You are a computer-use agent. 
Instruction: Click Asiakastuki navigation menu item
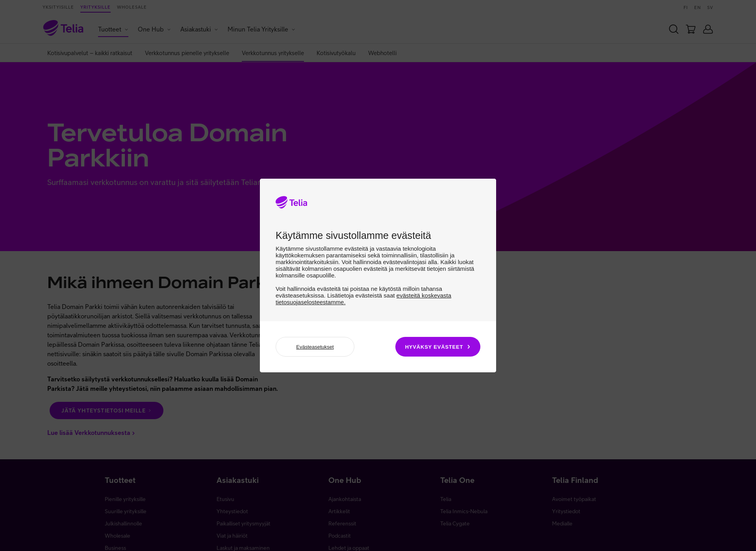coord(195,29)
